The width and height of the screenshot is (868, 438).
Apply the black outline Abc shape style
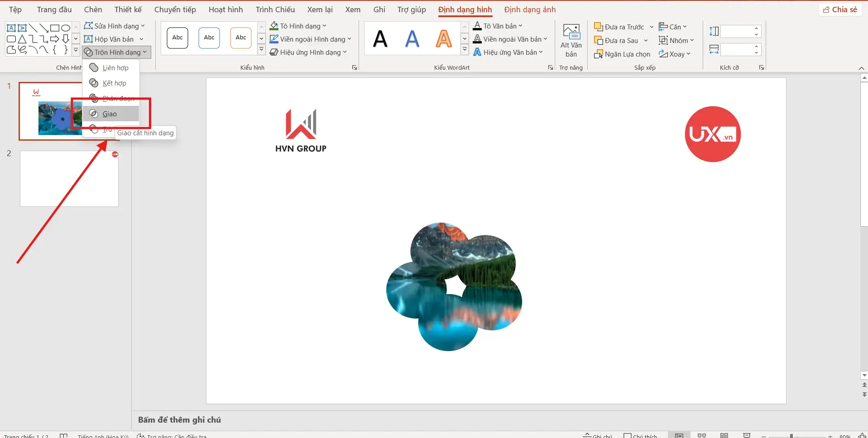click(177, 38)
